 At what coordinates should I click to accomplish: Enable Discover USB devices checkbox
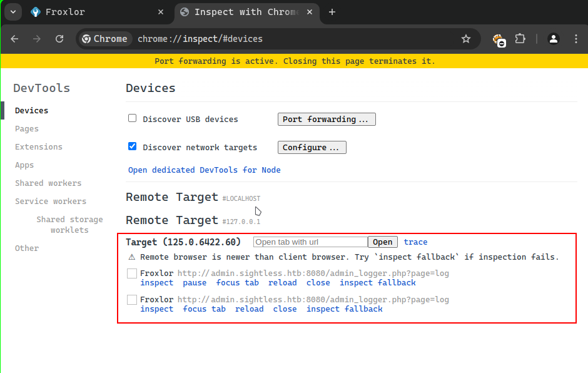click(132, 118)
